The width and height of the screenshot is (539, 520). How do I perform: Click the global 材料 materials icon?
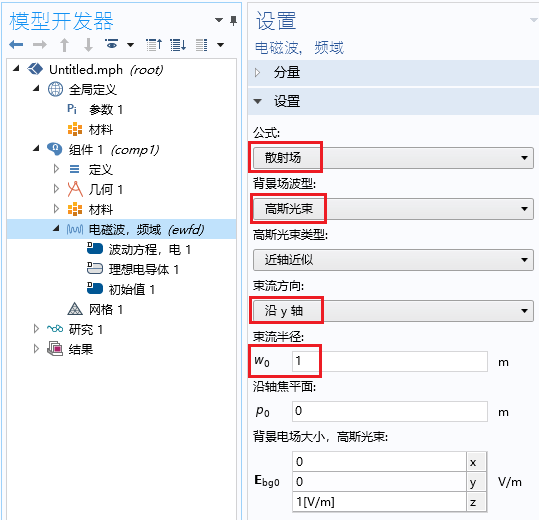[75, 129]
